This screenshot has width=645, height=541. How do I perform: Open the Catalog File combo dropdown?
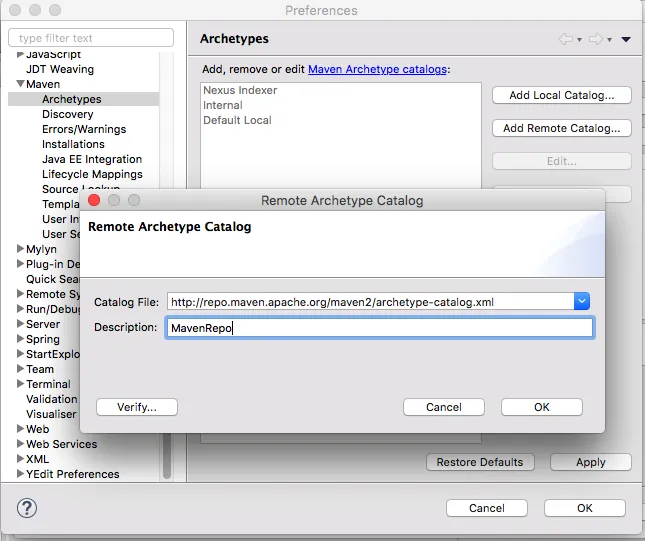[x=582, y=301]
